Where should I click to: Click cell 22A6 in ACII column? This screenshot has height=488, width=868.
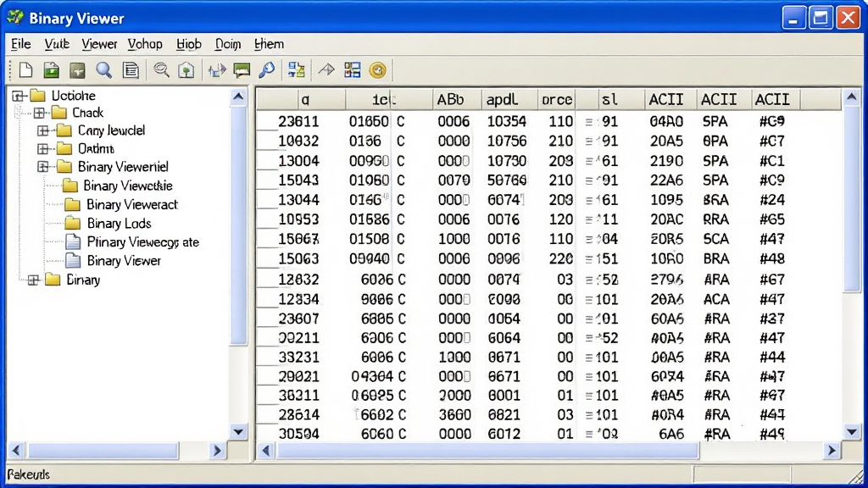666,180
